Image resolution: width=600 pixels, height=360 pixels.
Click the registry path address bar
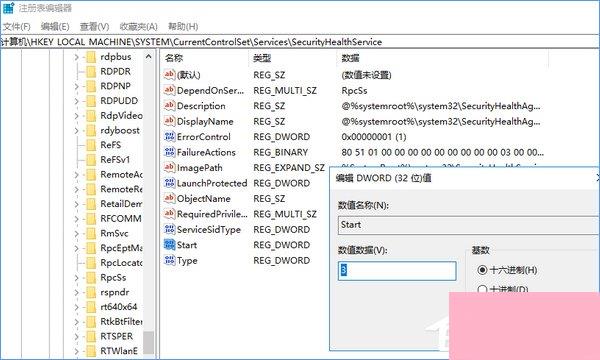[300, 42]
